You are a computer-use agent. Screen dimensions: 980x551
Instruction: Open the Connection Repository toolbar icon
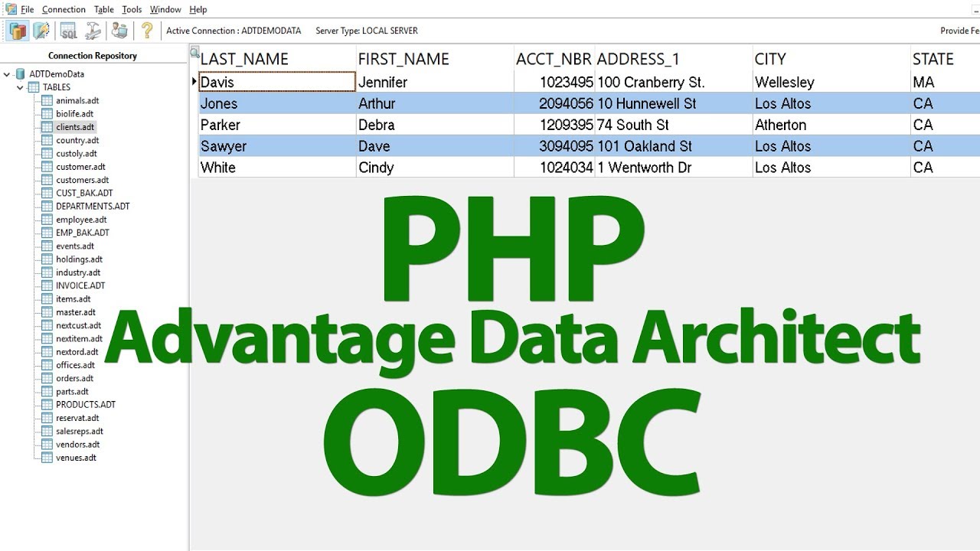coord(18,31)
